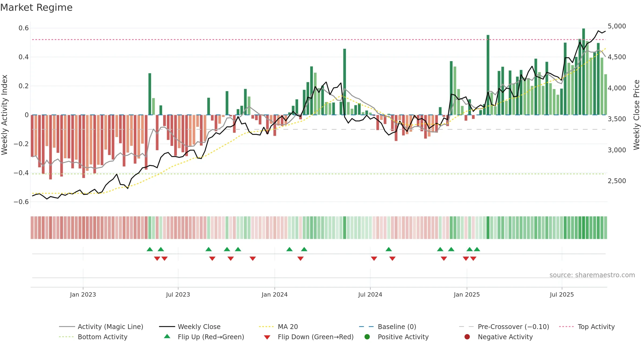
Task: Toggle the Baseline (0) legend entry
Action: coord(387,327)
